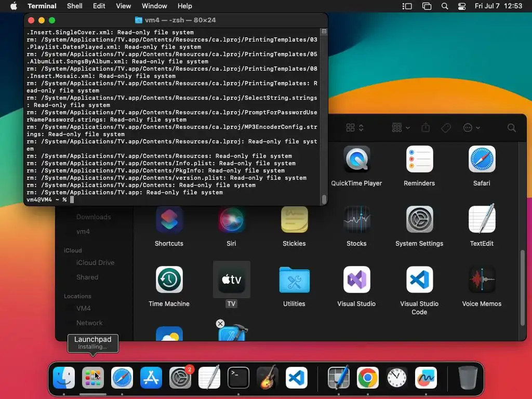Select the Visual Studio app icon
The height and width of the screenshot is (399, 532).
(356, 280)
